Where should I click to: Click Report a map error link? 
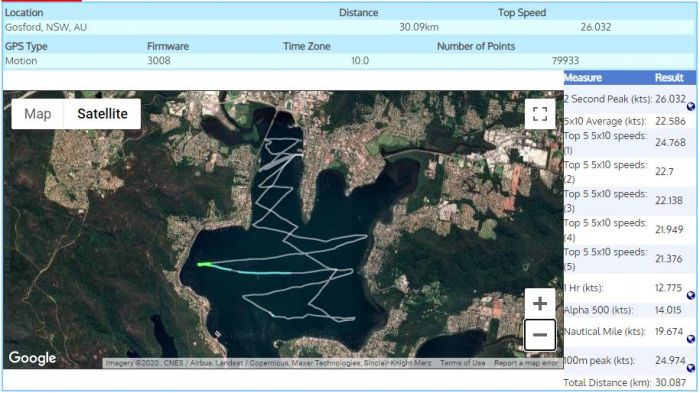[526, 363]
